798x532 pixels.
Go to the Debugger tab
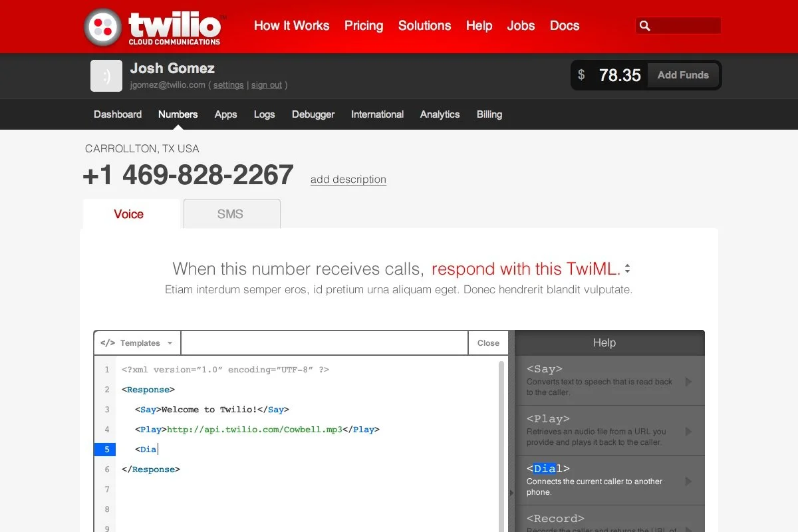coord(313,114)
